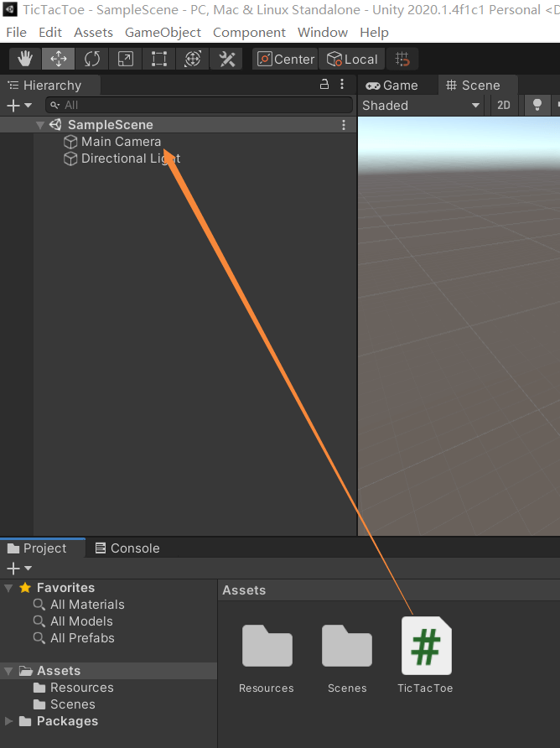Expand Packages folder
The height and width of the screenshot is (748, 560).
[8, 721]
